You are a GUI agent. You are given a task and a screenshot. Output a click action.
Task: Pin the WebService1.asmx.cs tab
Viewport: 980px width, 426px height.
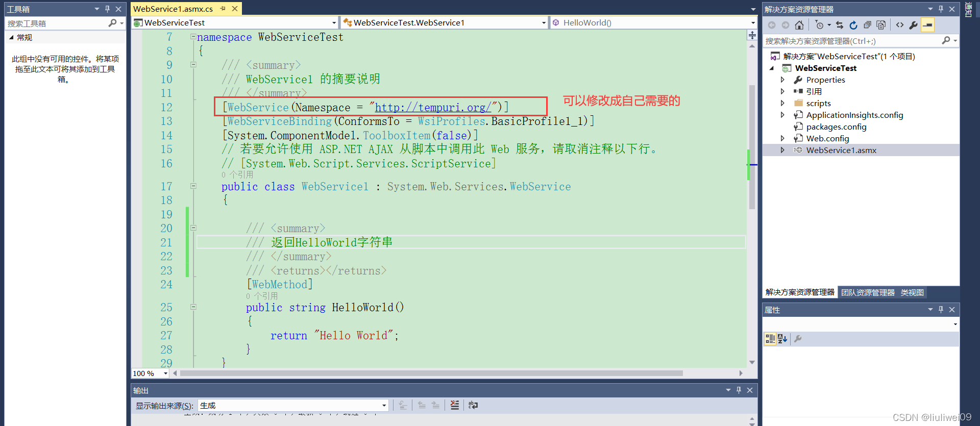(x=223, y=9)
